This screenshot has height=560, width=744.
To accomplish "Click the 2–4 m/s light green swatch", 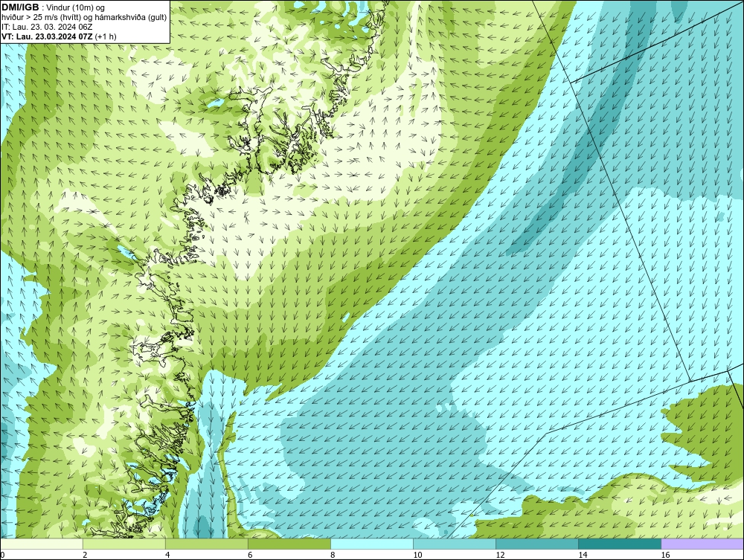I will tap(124, 544).
